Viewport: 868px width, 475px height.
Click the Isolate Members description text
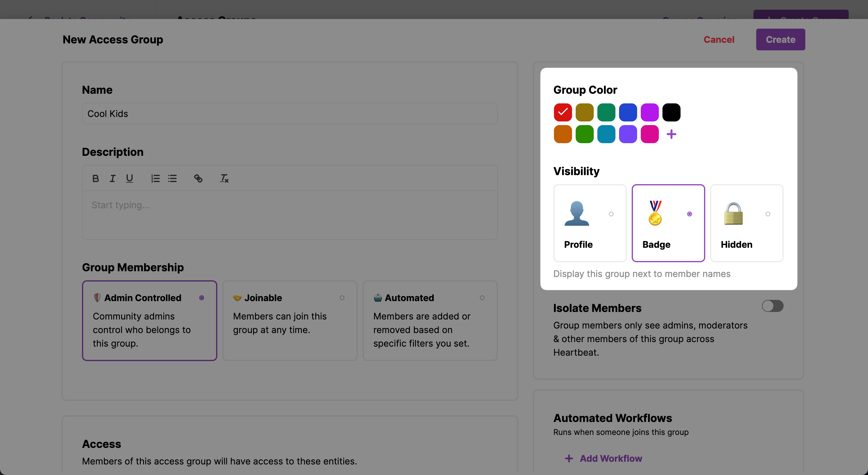coord(650,338)
